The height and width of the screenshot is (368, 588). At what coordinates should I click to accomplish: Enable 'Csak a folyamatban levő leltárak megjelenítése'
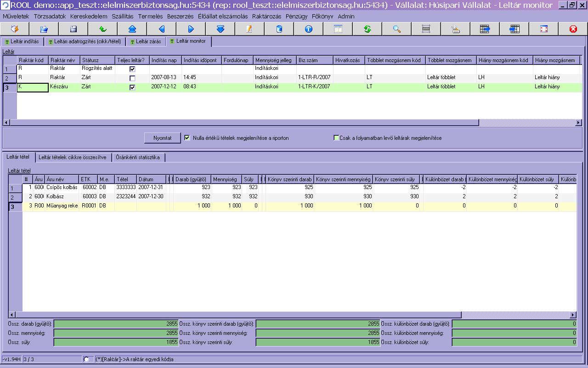point(336,138)
